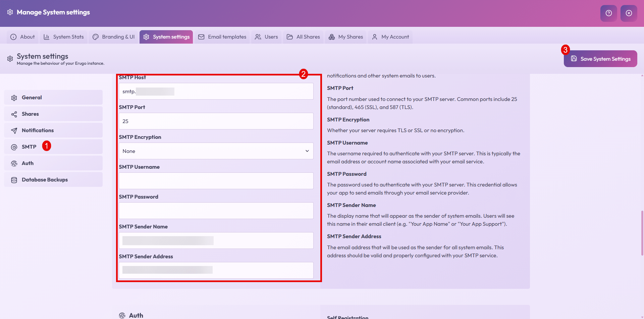The height and width of the screenshot is (319, 644).
Task: Click the General gear sidebar icon
Action: 14,98
